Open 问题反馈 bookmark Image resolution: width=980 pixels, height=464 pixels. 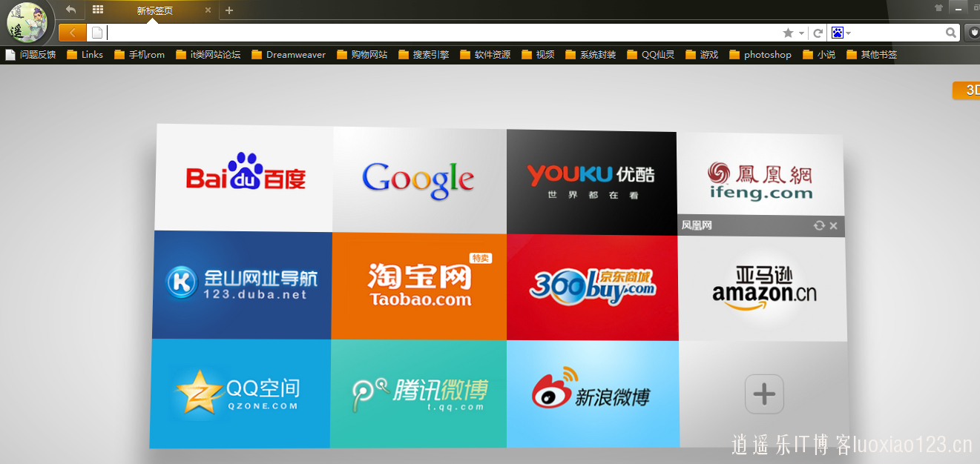tap(30, 54)
